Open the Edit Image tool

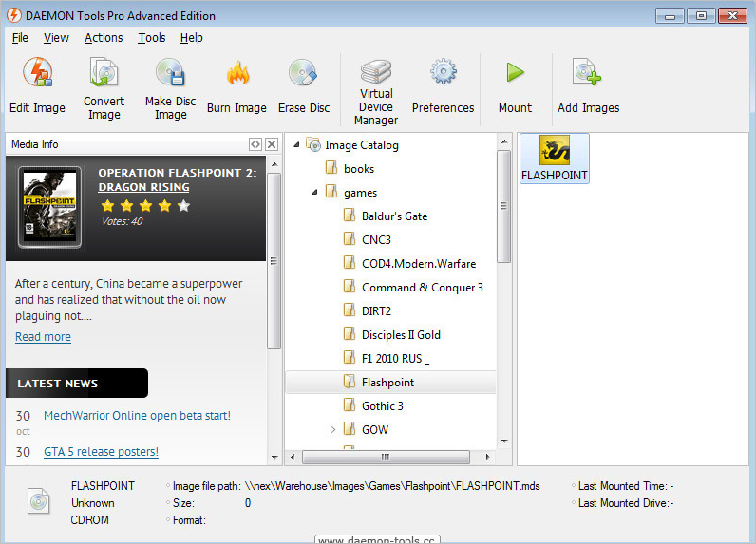coord(38,85)
